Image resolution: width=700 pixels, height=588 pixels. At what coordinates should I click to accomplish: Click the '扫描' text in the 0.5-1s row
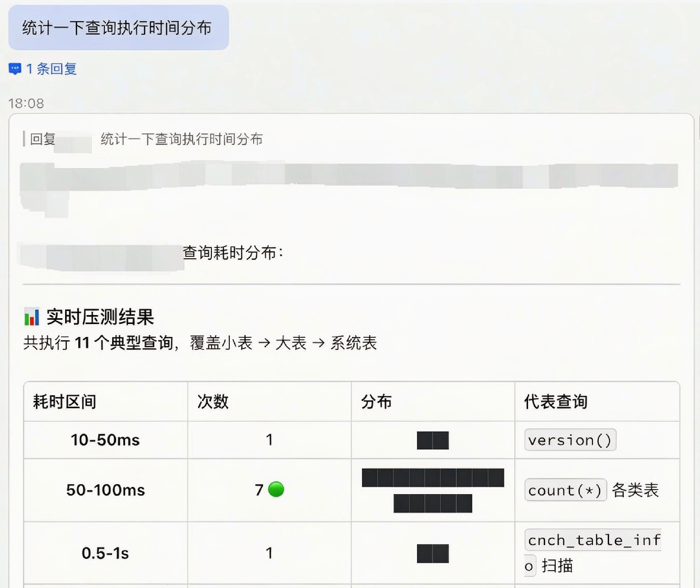click(558, 566)
